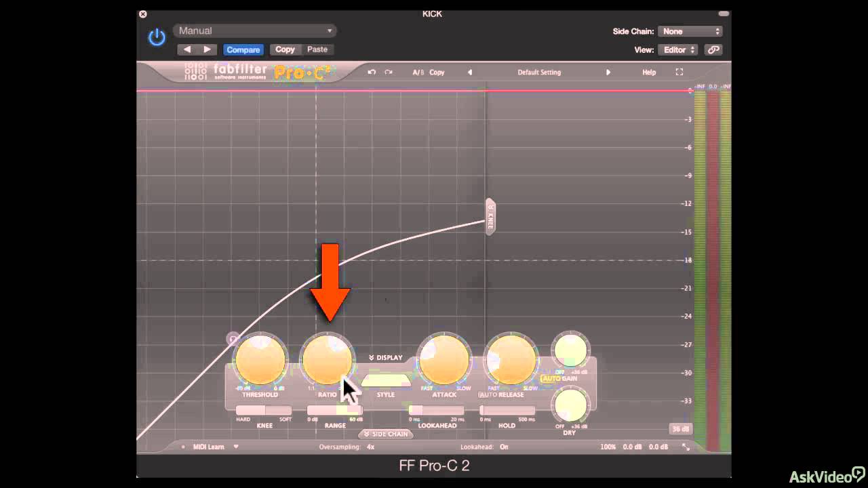Viewport: 868px width, 488px height.
Task: Click A/B Copy button in plugin bar
Action: [x=437, y=72]
